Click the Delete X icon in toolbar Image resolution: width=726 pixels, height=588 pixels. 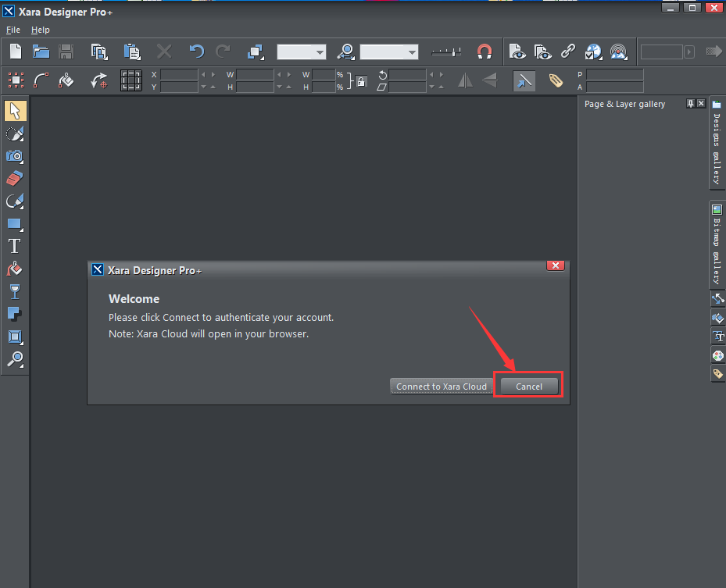tap(164, 52)
